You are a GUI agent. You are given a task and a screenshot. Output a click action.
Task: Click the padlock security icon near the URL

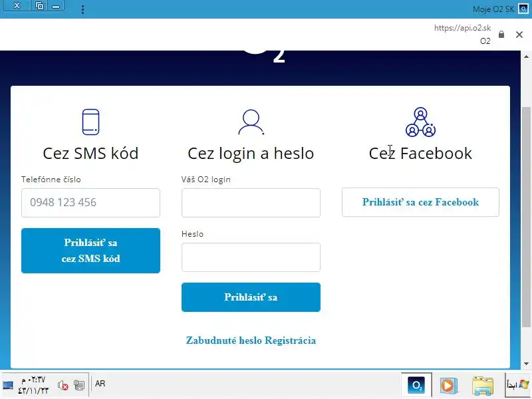pyautogui.click(x=501, y=35)
